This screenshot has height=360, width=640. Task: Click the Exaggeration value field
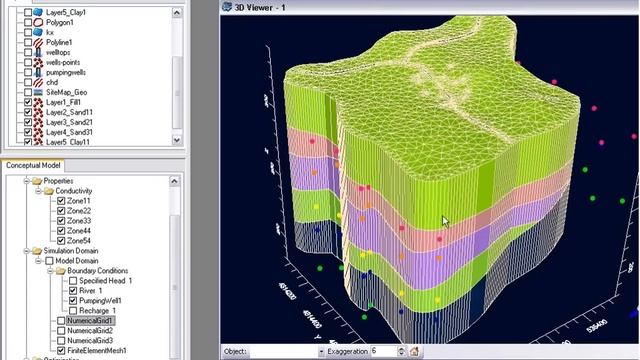tap(384, 351)
